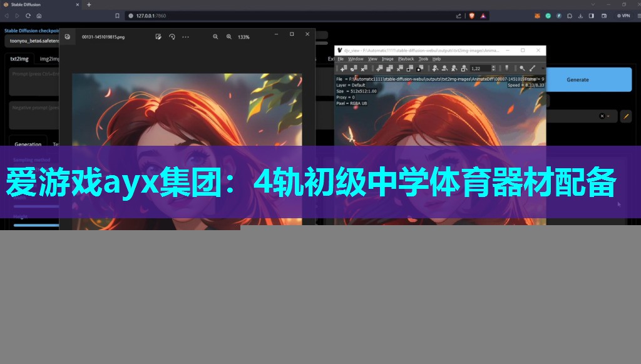Viewport: 641px width, 364px height.
Task: Open Stable Diffusion checkpoint dropdown toonyou_beta6
Action: 33,41
